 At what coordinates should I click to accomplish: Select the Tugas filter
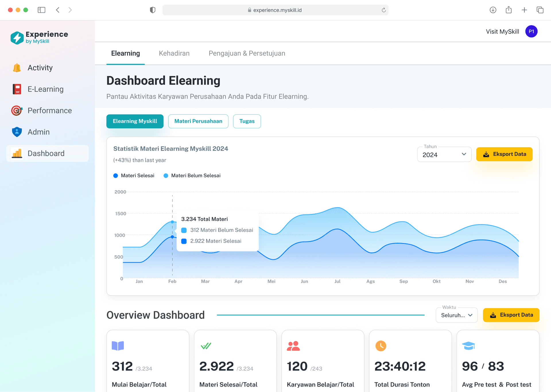(x=247, y=121)
